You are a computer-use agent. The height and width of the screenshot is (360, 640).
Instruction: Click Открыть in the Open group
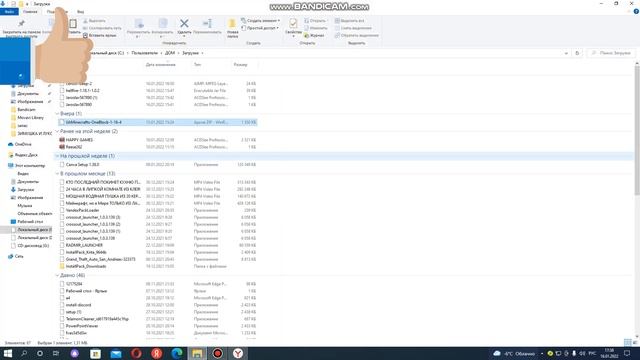coord(315,20)
